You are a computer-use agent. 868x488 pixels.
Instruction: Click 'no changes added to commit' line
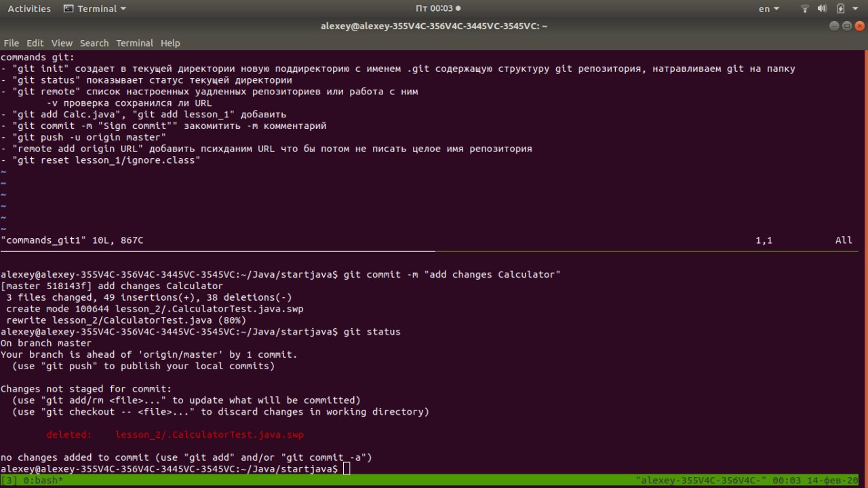(x=186, y=457)
